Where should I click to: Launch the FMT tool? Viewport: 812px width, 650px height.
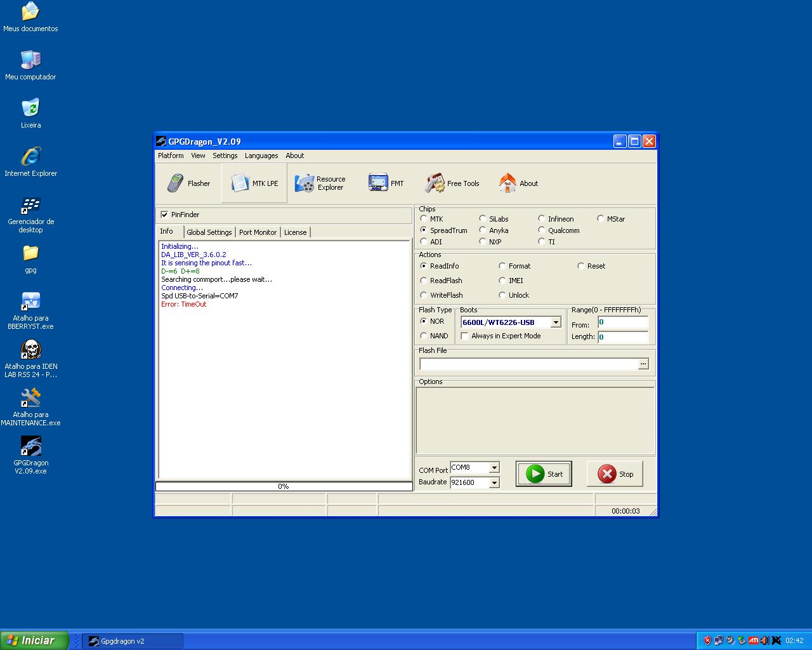pyautogui.click(x=386, y=183)
